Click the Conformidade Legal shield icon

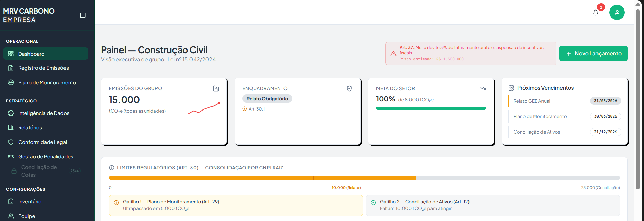coord(11,142)
